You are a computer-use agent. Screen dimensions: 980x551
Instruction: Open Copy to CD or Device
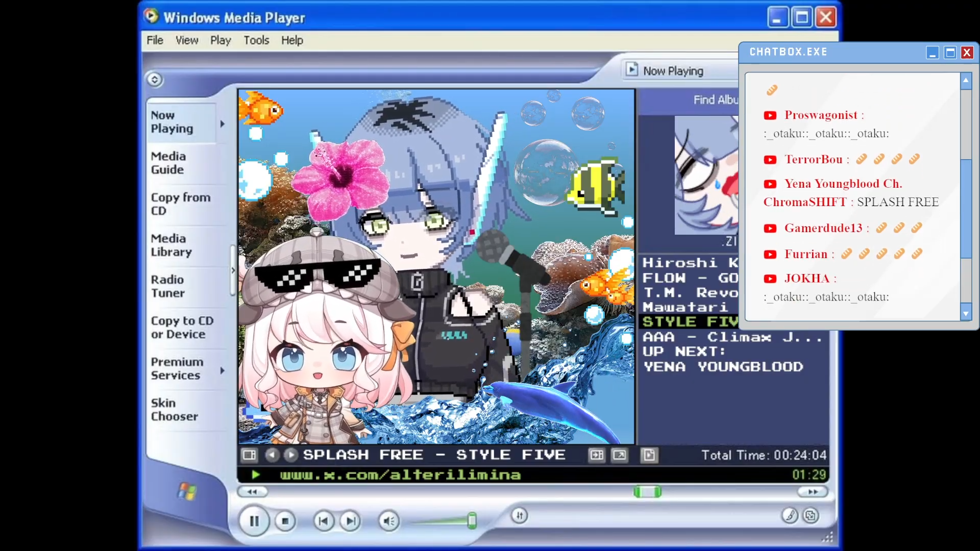click(187, 328)
